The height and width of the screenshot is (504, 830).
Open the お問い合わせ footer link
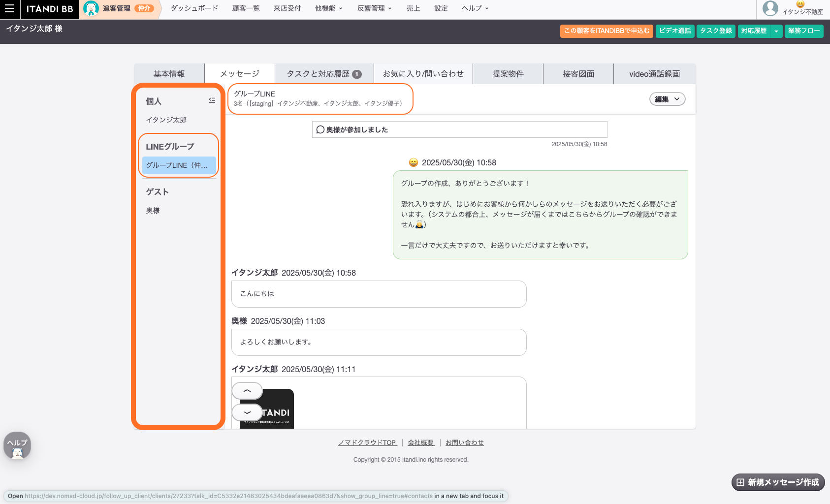click(465, 442)
